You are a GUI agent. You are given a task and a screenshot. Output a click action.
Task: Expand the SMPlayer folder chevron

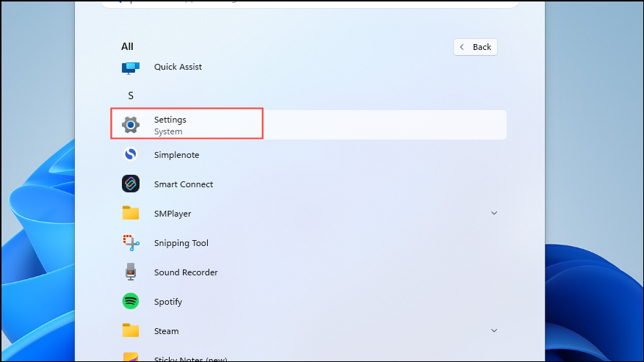494,213
